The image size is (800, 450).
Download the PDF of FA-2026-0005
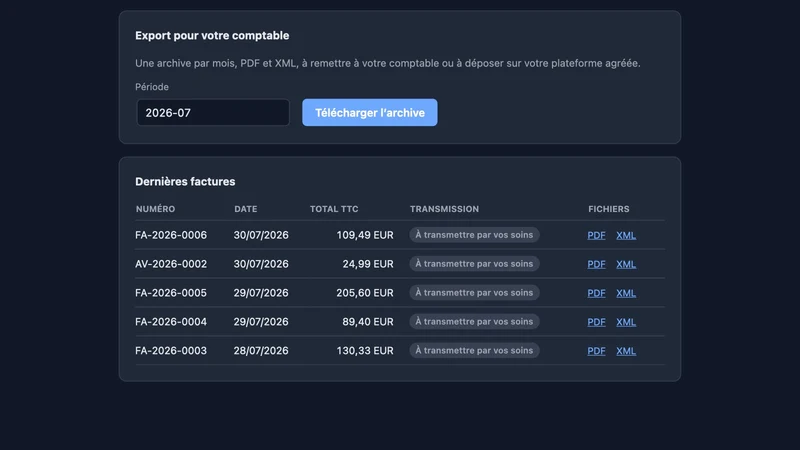[596, 293]
